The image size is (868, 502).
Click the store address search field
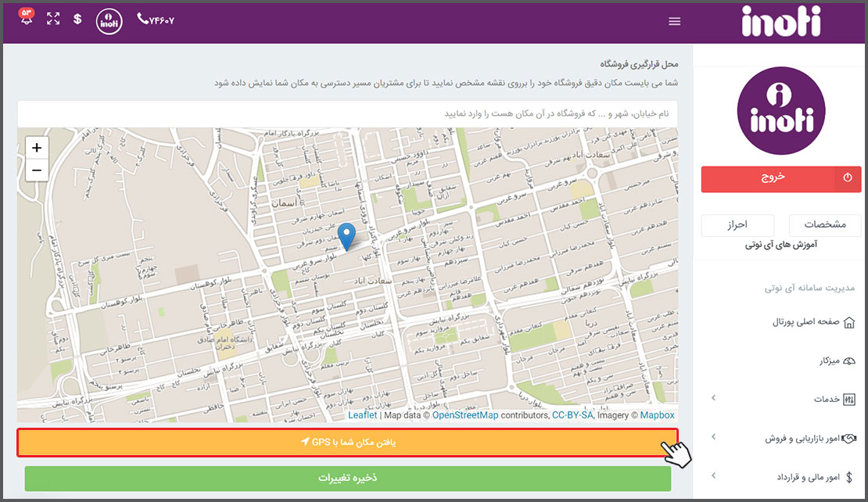pos(347,114)
